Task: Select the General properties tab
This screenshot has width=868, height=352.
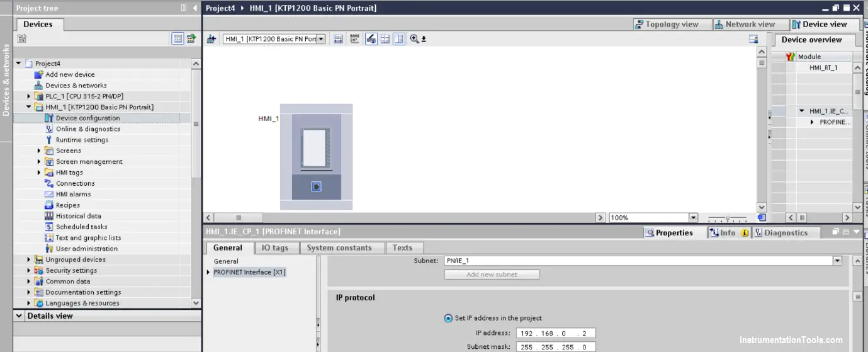Action: coord(228,247)
